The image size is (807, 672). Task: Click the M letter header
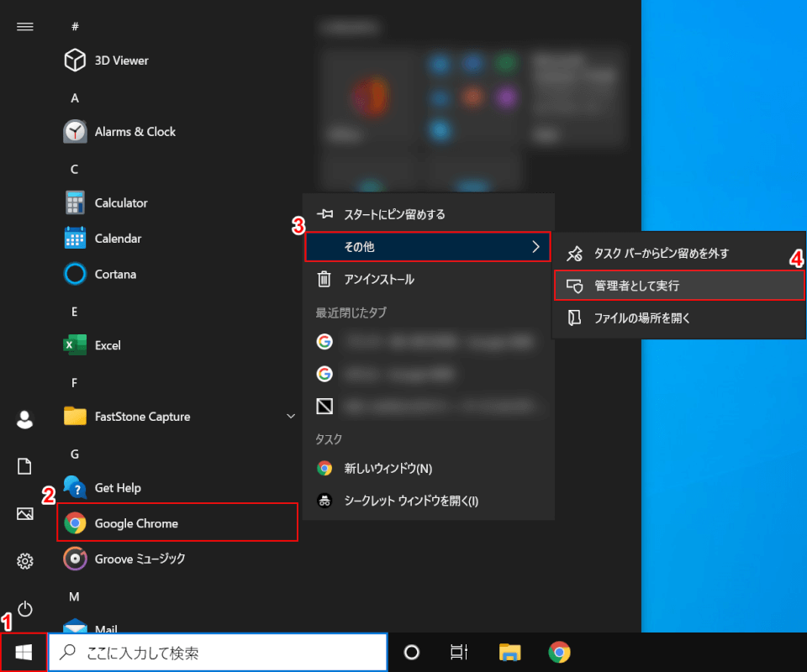pyautogui.click(x=75, y=596)
